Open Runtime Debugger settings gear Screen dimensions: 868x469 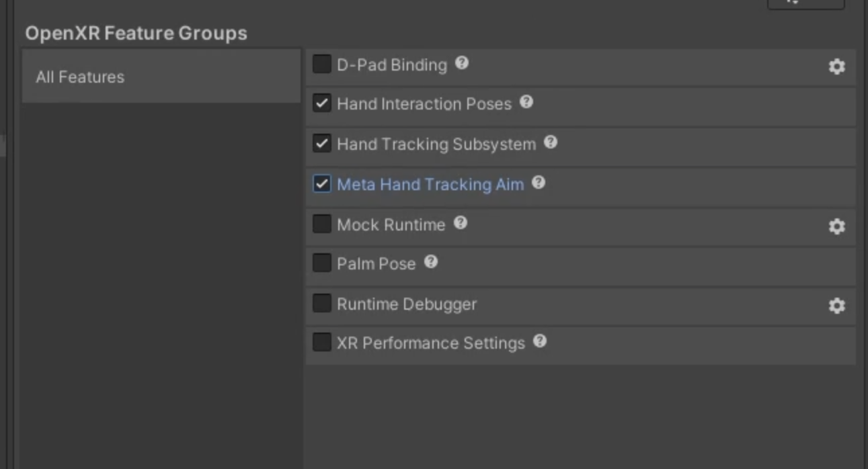click(x=836, y=306)
